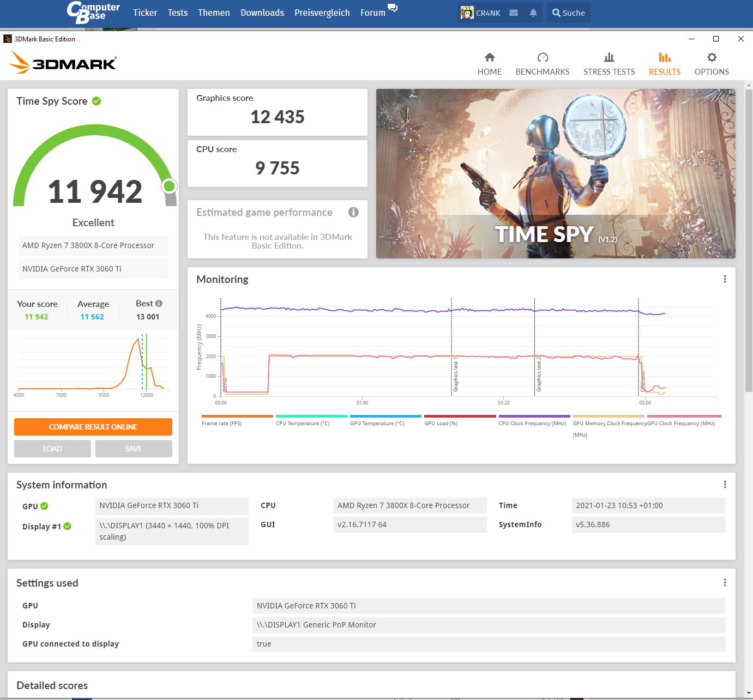Open Preisvergleich in ComputerBase navigation
Screen dimensions: 753x700
(322, 13)
